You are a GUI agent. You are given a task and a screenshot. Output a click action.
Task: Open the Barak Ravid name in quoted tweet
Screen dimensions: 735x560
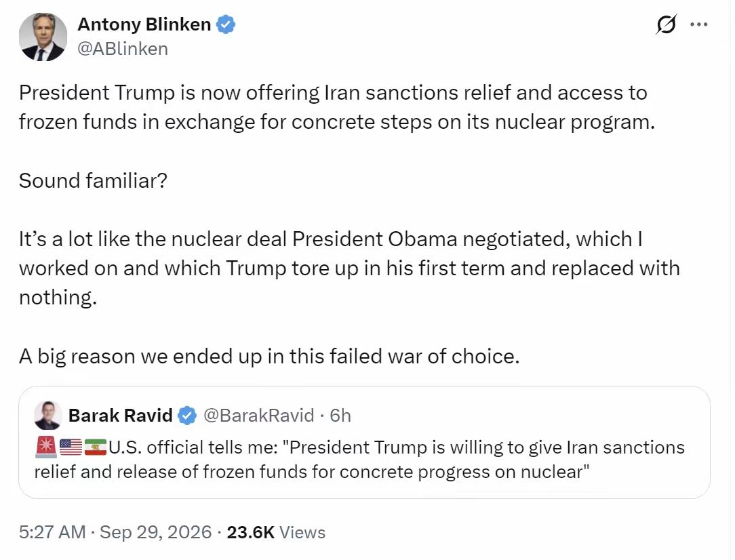point(121,415)
